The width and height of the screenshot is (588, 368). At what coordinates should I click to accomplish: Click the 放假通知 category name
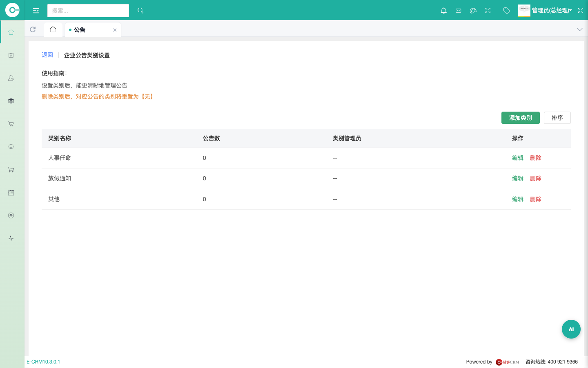point(60,178)
